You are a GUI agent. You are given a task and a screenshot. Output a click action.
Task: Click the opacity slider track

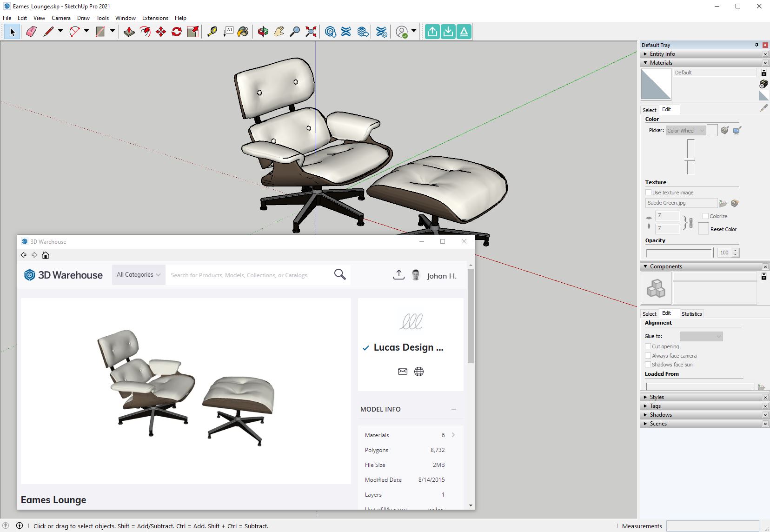click(679, 253)
